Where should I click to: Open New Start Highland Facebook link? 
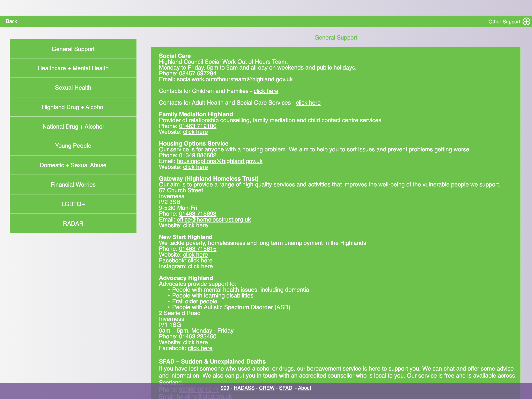coord(200,260)
